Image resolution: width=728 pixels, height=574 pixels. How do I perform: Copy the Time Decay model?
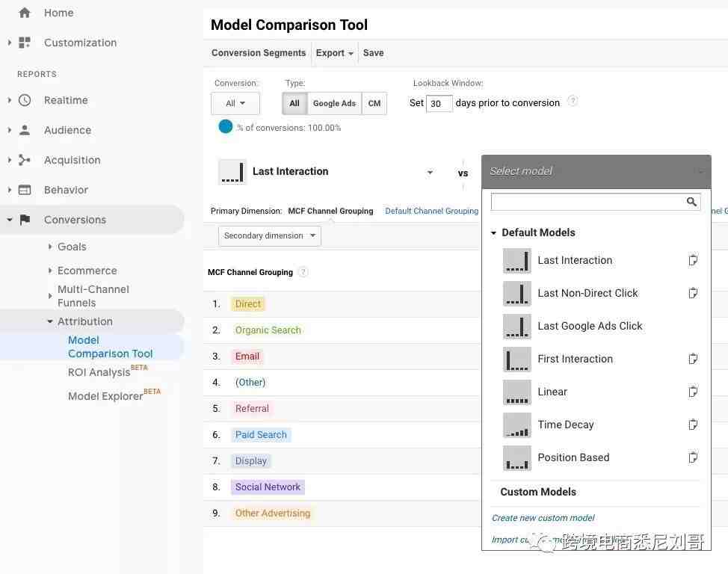point(693,425)
